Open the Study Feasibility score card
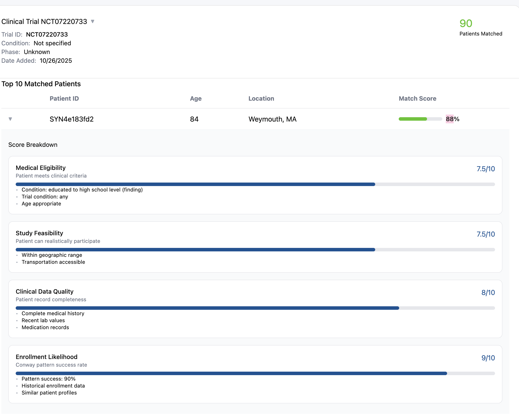 (39, 233)
